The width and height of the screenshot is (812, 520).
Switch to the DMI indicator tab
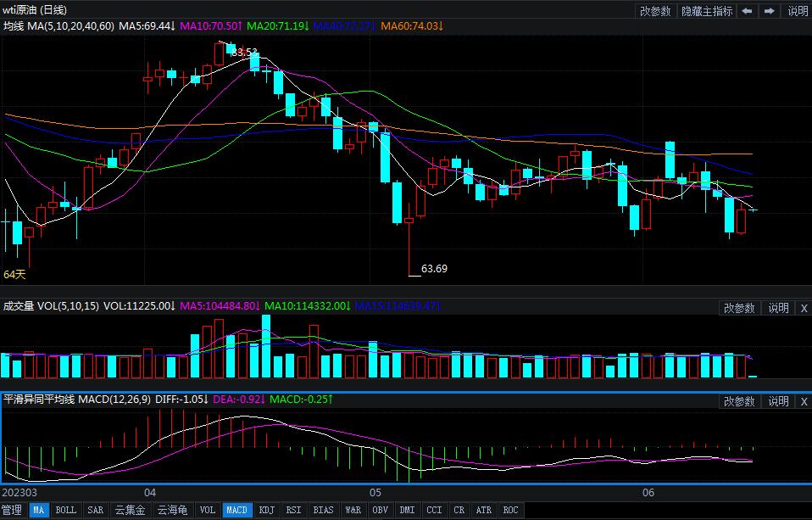[408, 510]
